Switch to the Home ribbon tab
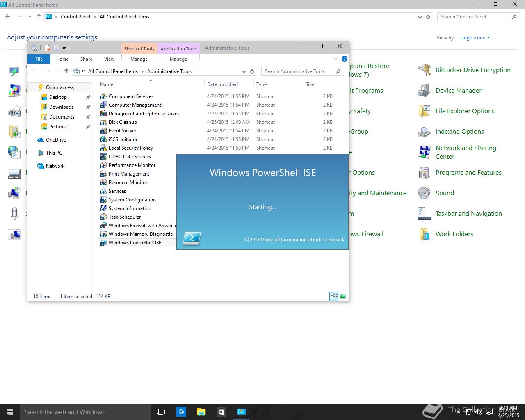Viewport: 525px width, 420px height. click(62, 59)
